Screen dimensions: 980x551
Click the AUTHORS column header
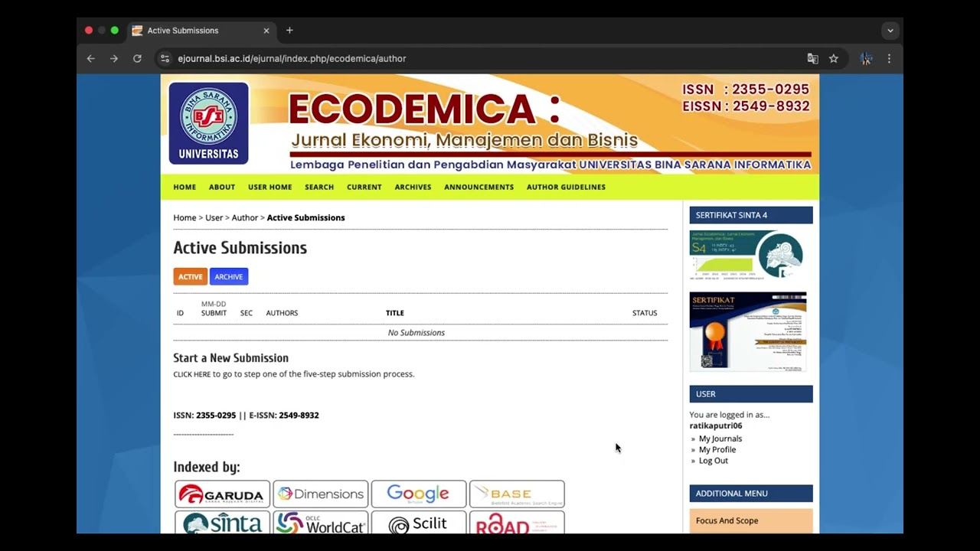tap(282, 313)
